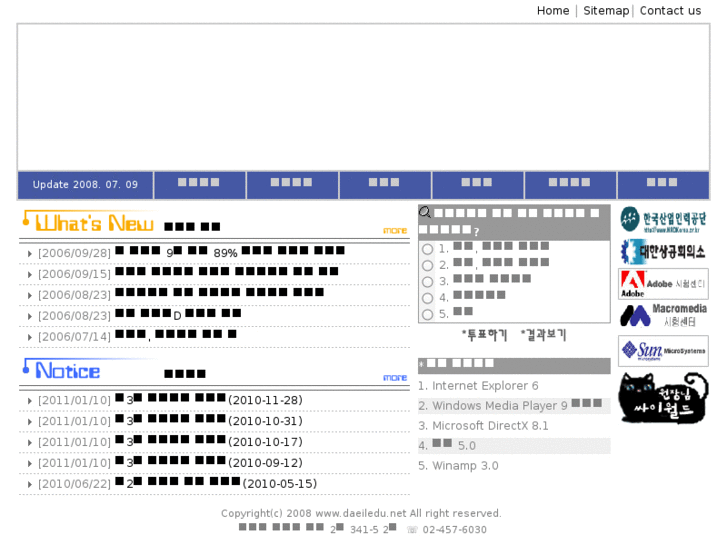Open the third navigation menu tab
Viewport: 727px width, 545px height.
tap(385, 185)
